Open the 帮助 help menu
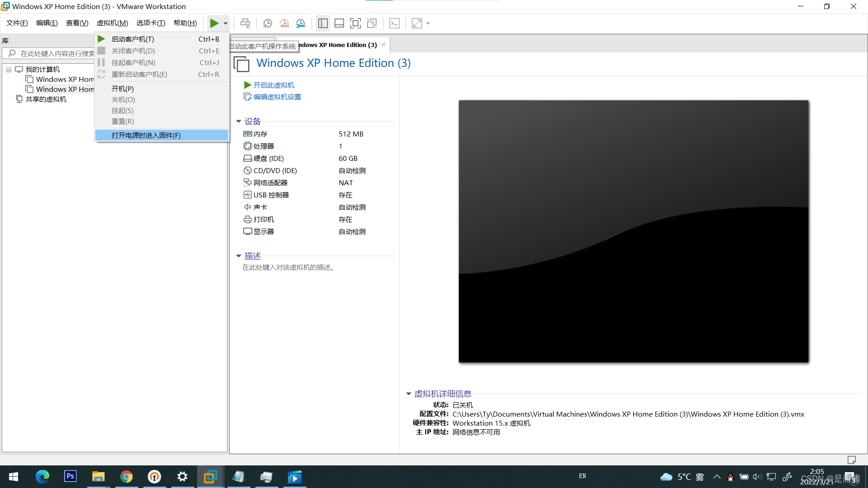This screenshot has width=868, height=488. tap(185, 23)
